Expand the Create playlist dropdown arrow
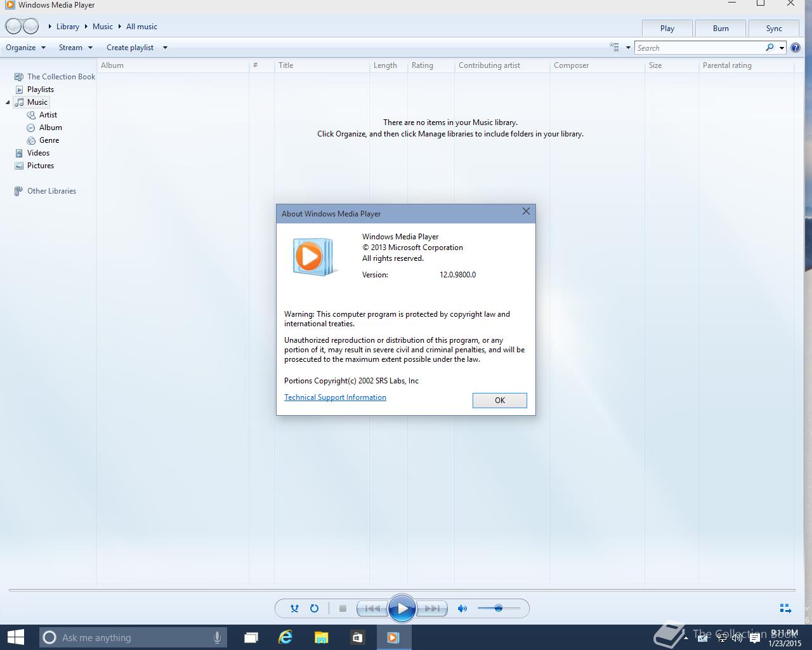The width and height of the screenshot is (812, 650). 165,48
